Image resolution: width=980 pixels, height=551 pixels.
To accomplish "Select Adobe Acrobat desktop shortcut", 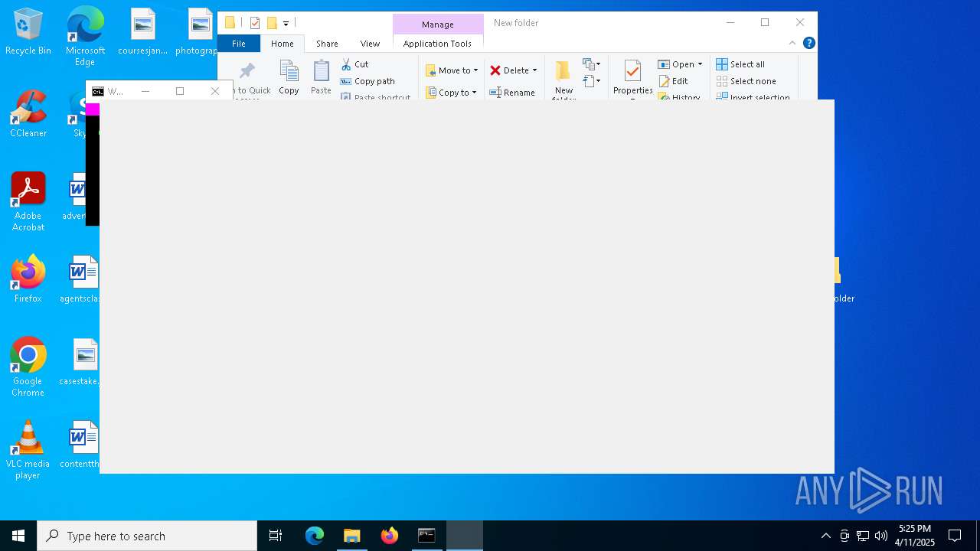I will (28, 202).
